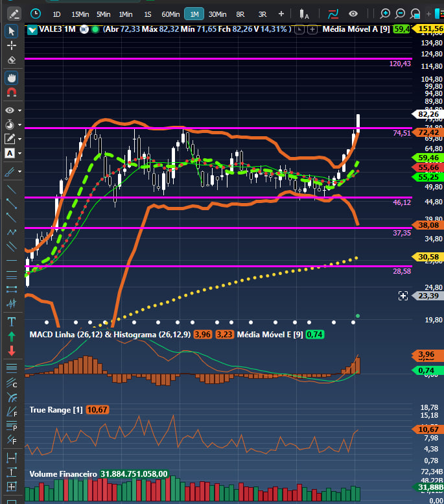Switch chart to 8R Renko timeframe
Screen dimensions: 444x504
tap(240, 14)
